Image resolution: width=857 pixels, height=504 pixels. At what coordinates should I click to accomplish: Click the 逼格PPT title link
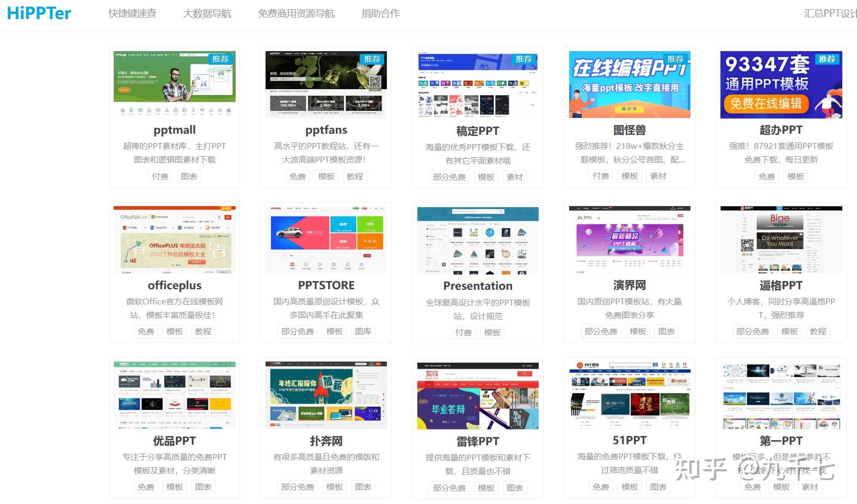[781, 285]
